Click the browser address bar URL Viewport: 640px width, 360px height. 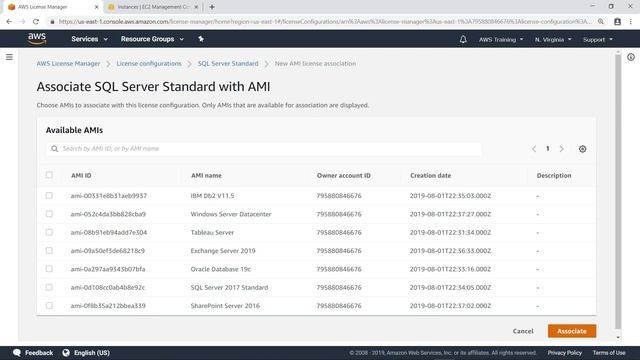324,22
